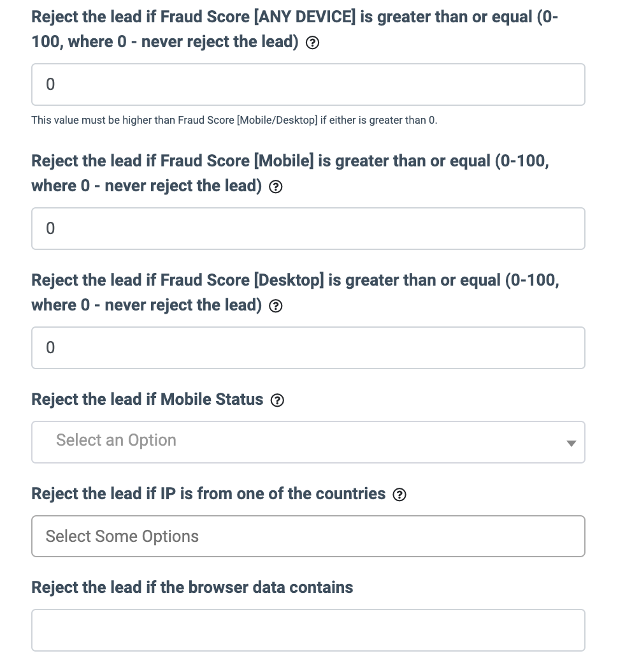Focus the browser data contains text field
The height and width of the screenshot is (672, 618).
(x=308, y=630)
